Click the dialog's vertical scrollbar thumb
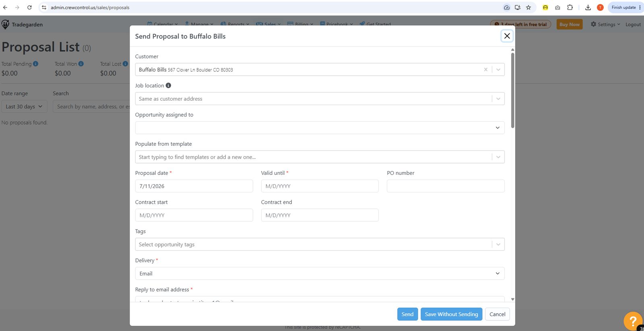The width and height of the screenshot is (644, 331). [x=512, y=91]
